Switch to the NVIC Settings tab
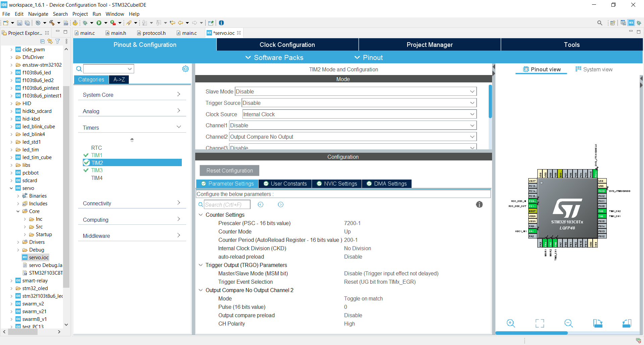Image resolution: width=644 pixels, height=345 pixels. (x=337, y=184)
